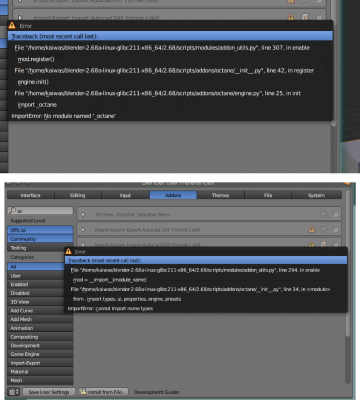360x400 pixels.
Task: Choose the Add Curve category
Action: [36, 310]
